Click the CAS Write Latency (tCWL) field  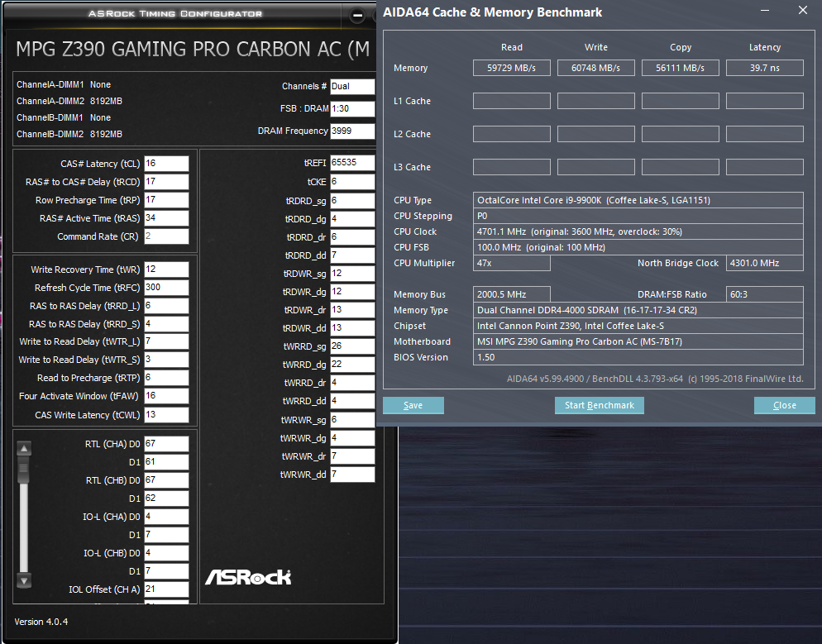166,414
